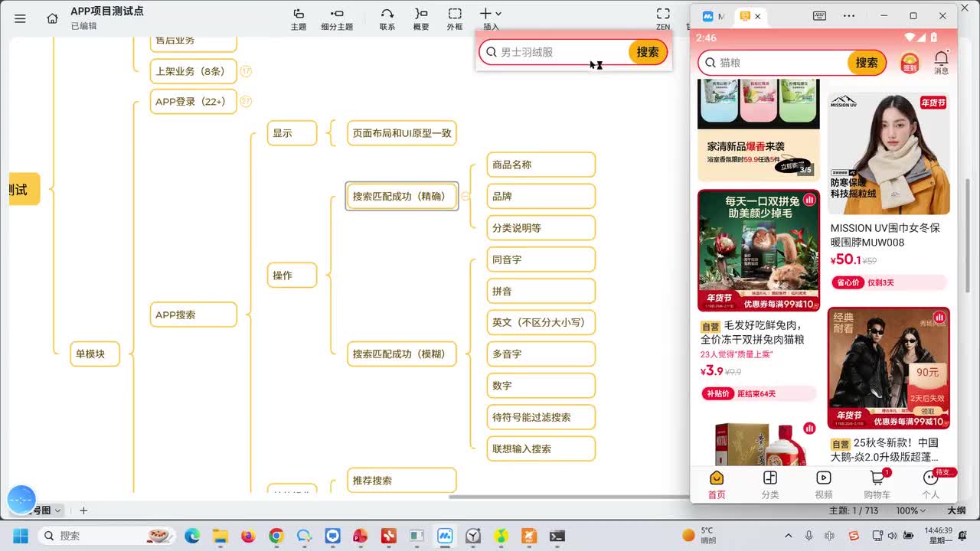Select the 待符号能过滤搜索 node

tap(541, 417)
